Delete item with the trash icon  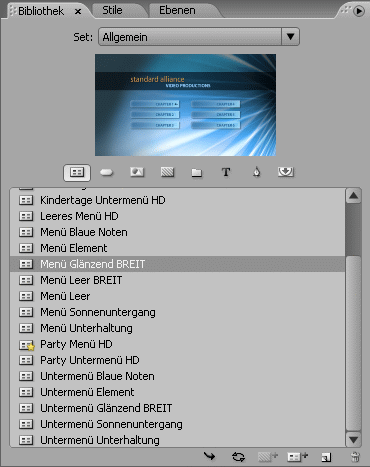click(355, 457)
